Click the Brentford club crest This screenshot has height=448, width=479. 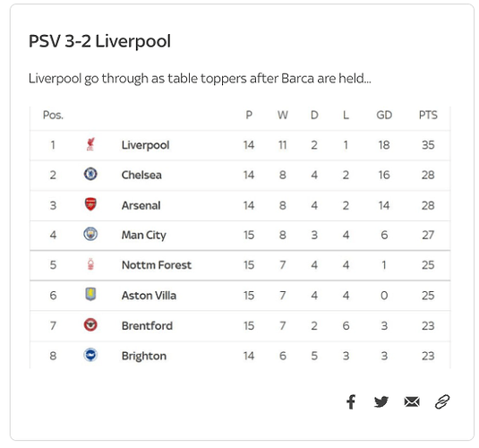coord(90,324)
